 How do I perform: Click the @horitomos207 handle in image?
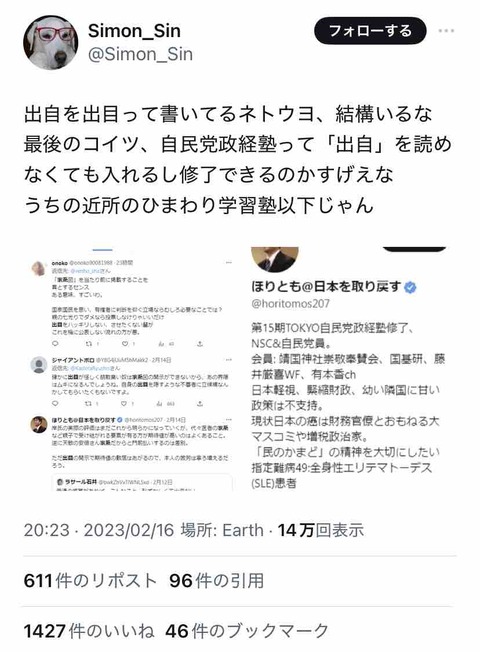pos(290,304)
